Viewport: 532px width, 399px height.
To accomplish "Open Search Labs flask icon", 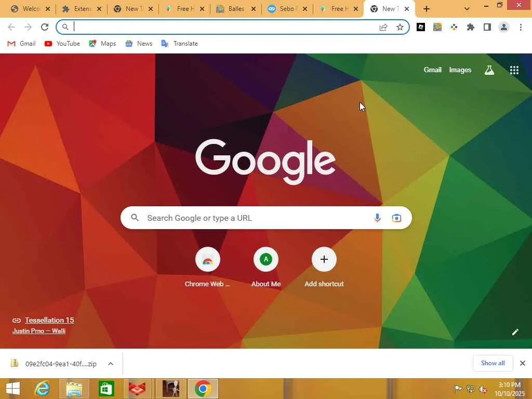I will [489, 70].
